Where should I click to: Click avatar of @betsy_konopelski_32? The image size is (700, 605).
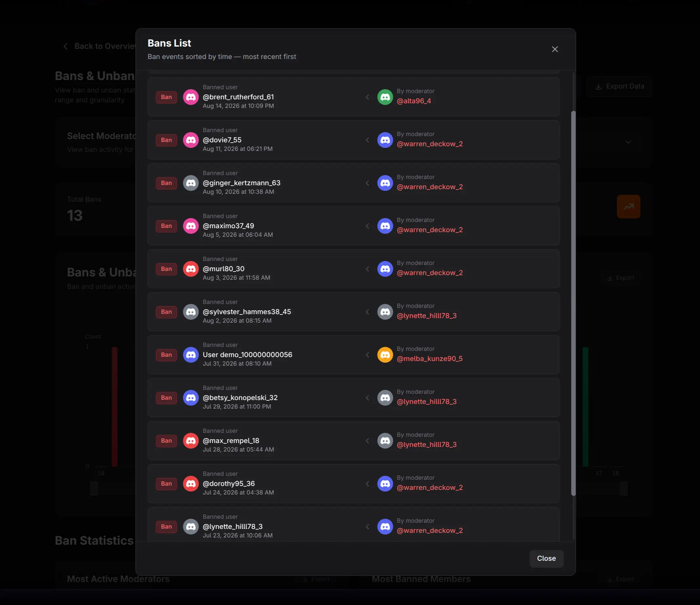pyautogui.click(x=191, y=397)
